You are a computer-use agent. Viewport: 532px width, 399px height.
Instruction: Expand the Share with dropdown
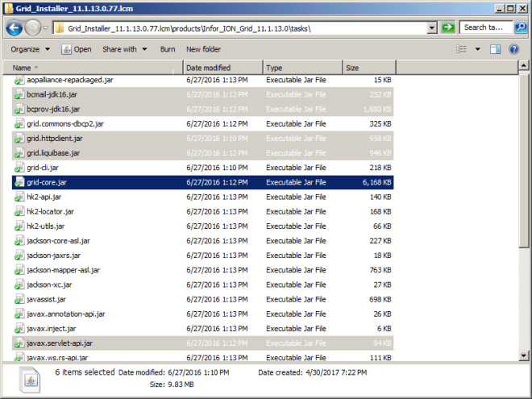pyautogui.click(x=125, y=49)
